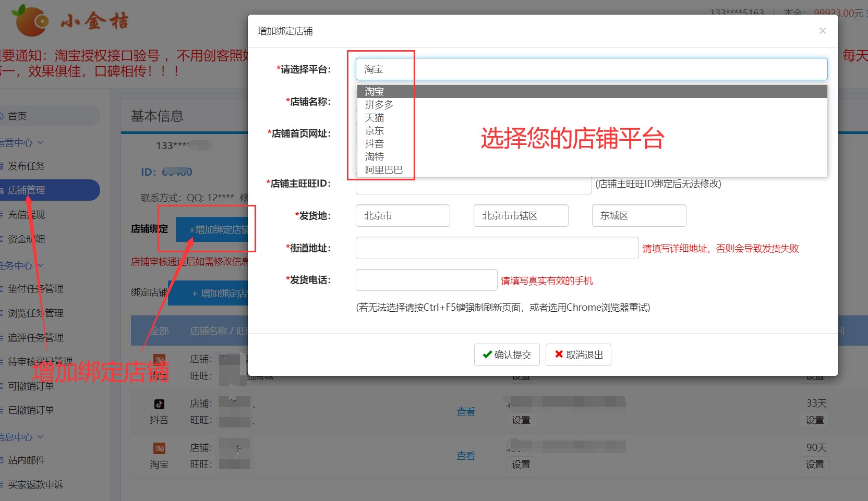Click +增加绑定店铺 button beside 店铺绑定

[212, 229]
